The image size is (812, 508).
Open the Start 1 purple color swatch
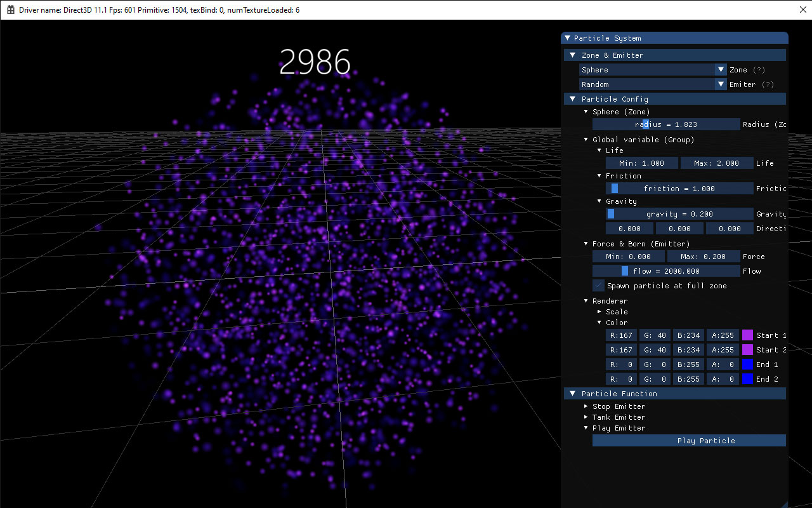pos(747,335)
